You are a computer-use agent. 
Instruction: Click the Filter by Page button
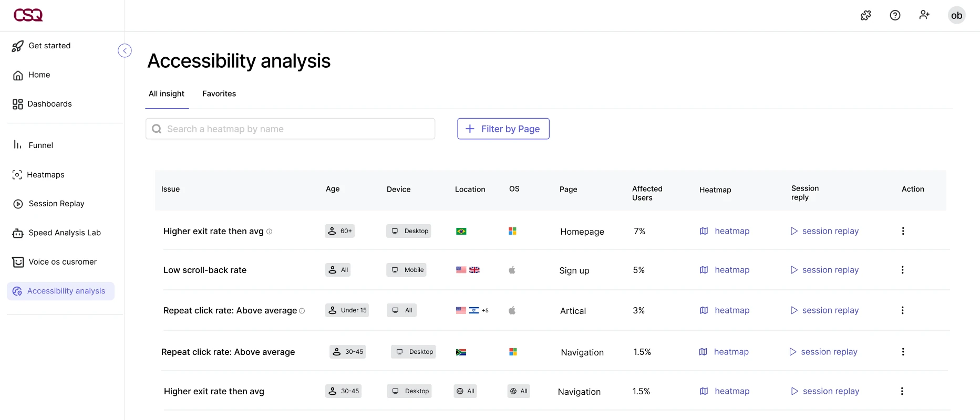(503, 129)
